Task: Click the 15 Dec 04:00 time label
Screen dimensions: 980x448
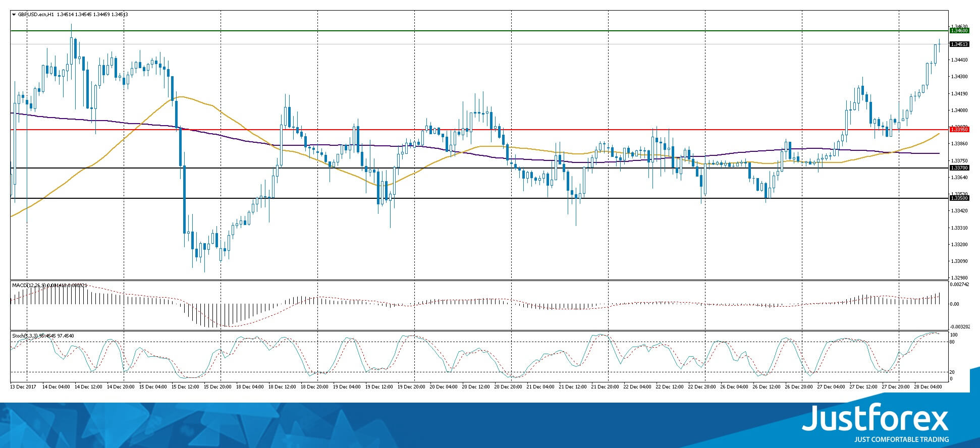Action: pos(153,387)
